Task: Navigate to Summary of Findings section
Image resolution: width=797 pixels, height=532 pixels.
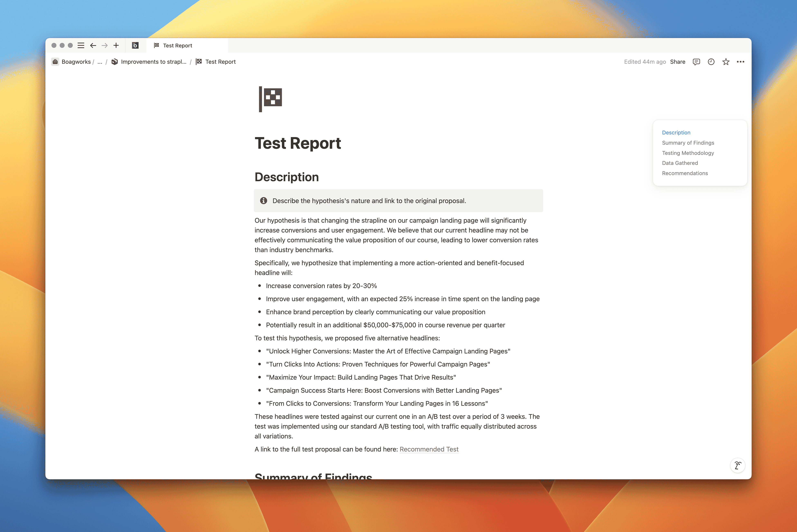Action: [x=688, y=143]
